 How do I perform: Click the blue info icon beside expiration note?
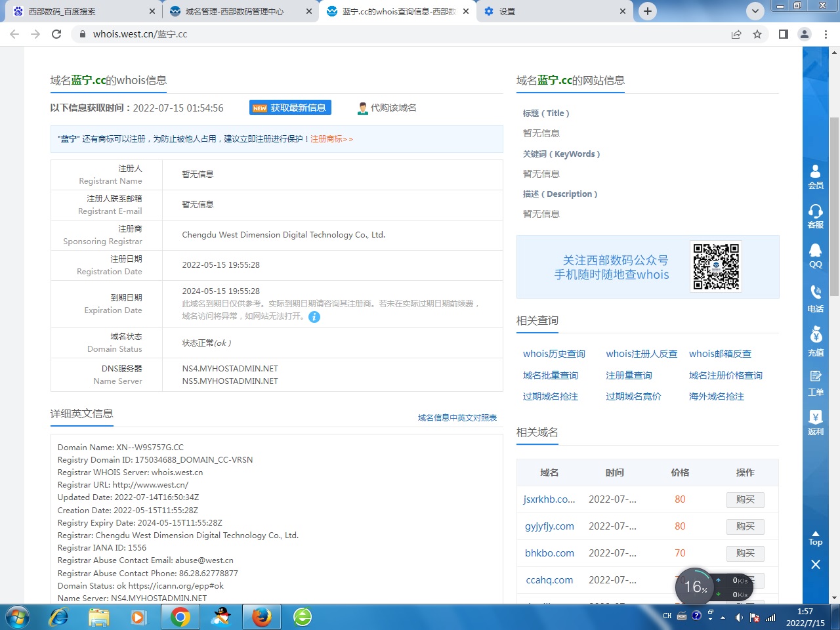(x=314, y=317)
